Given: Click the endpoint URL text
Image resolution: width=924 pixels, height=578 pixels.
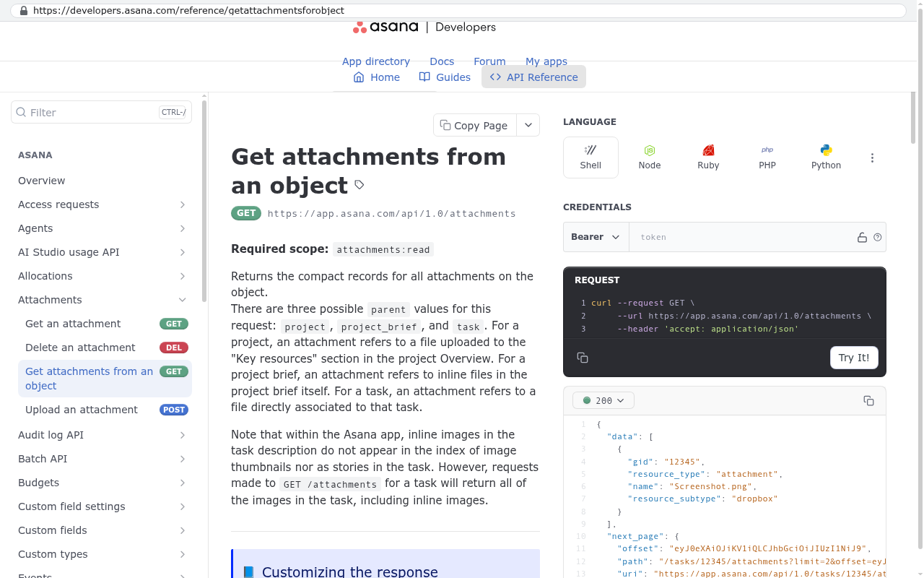Looking at the screenshot, I should 391,213.
